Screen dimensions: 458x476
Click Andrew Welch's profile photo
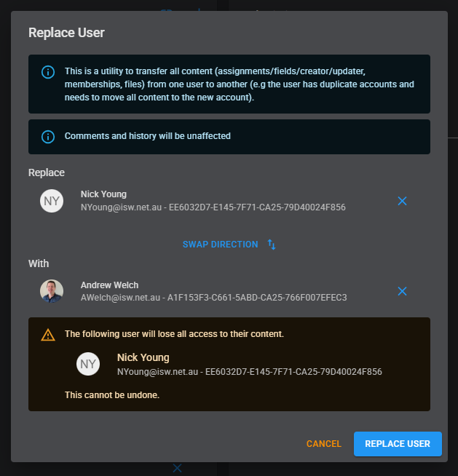click(x=51, y=291)
